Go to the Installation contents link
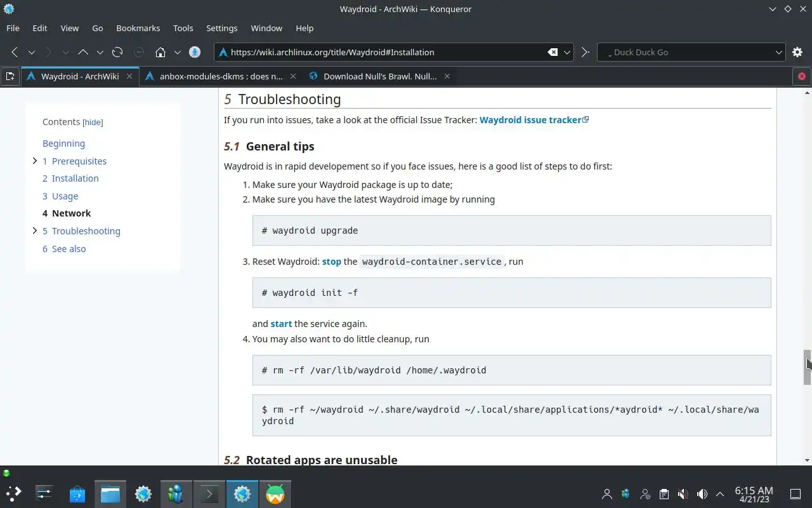 70,178
